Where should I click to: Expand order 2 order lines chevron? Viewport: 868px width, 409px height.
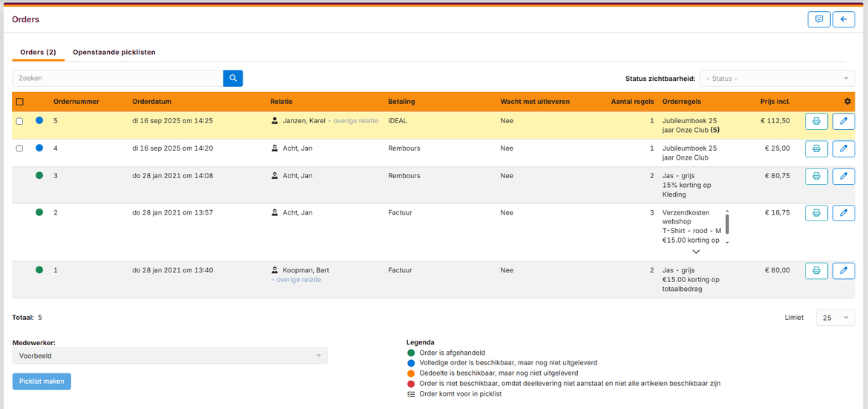click(x=695, y=252)
